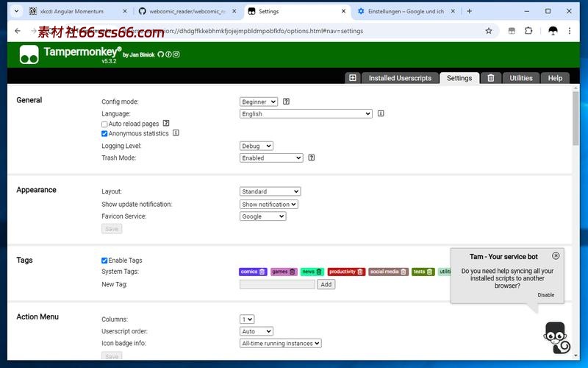588x368 pixels.
Task: Expand the Favicon Service dropdown
Action: click(x=262, y=216)
